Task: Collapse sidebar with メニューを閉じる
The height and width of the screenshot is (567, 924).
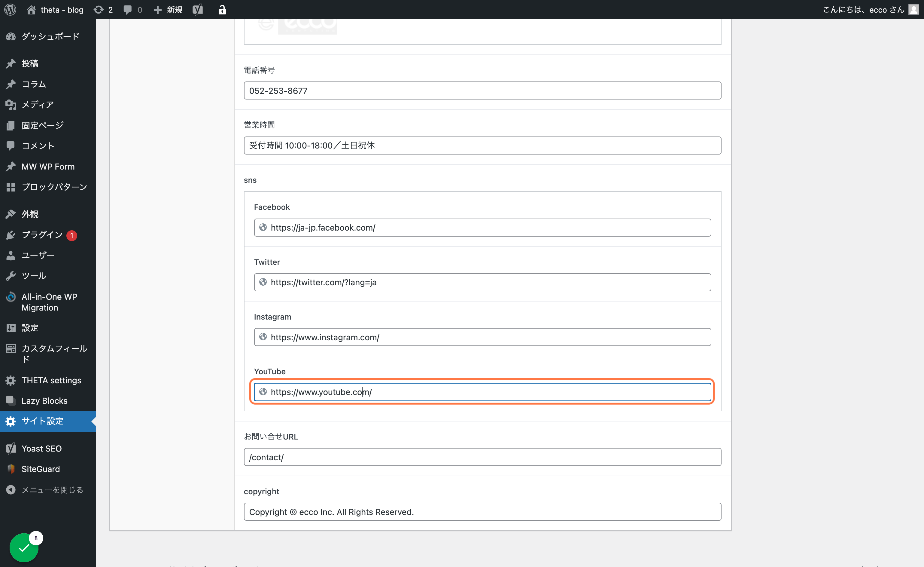Action: [48, 490]
